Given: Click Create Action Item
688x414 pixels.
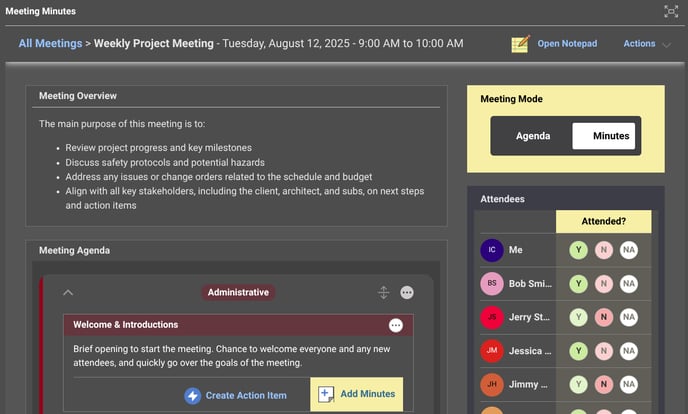Looking at the screenshot, I should (235, 395).
